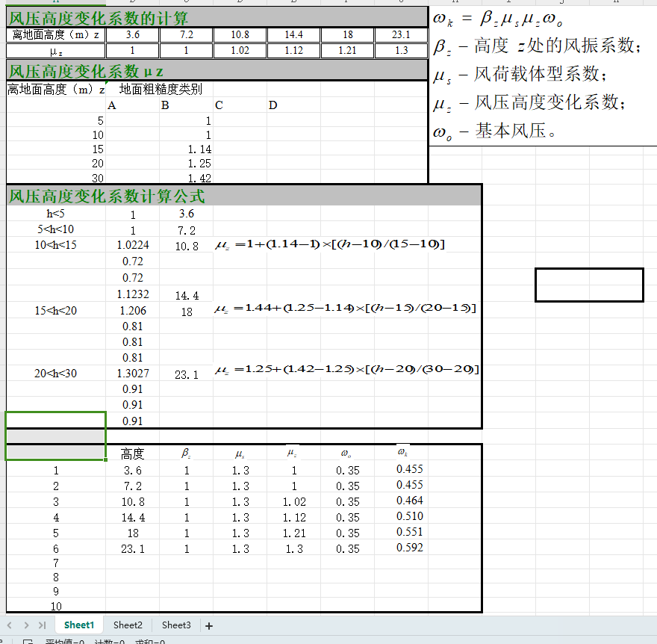The height and width of the screenshot is (644, 657).
Task: Select category B value 1.25
Action: click(199, 164)
